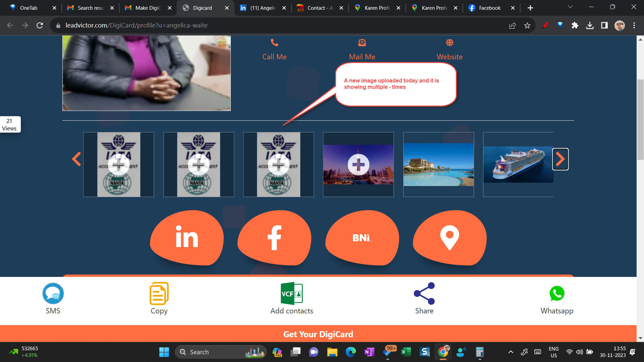This screenshot has width=644, height=362.
Task: Enlarge the Dubai skyline gallery thumbnail
Action: click(x=358, y=165)
